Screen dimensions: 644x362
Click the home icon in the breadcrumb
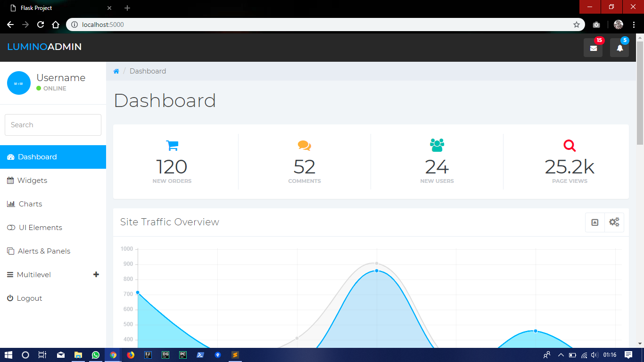point(116,71)
